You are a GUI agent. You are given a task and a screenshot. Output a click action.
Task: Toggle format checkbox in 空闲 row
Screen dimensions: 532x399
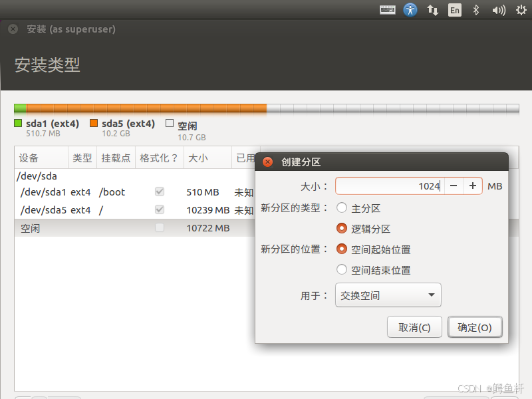[160, 227]
